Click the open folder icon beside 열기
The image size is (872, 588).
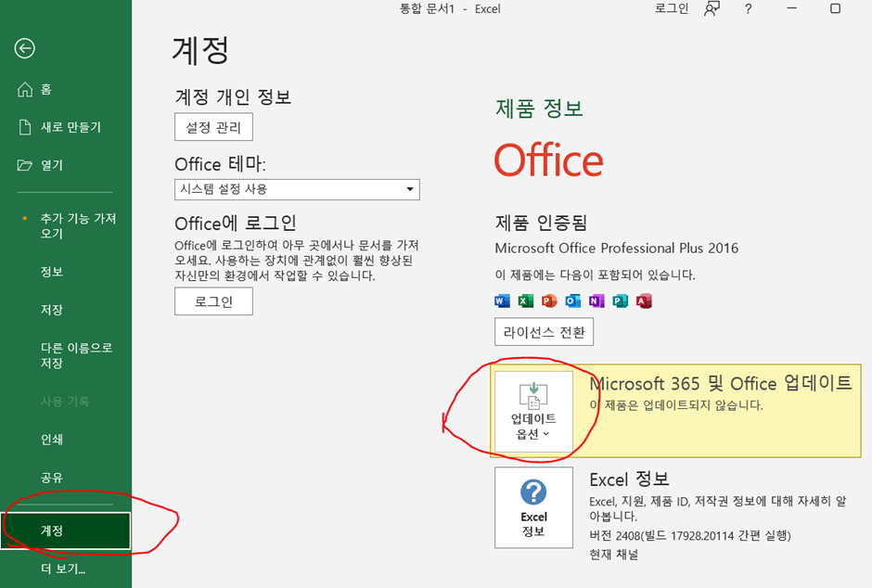[x=25, y=165]
